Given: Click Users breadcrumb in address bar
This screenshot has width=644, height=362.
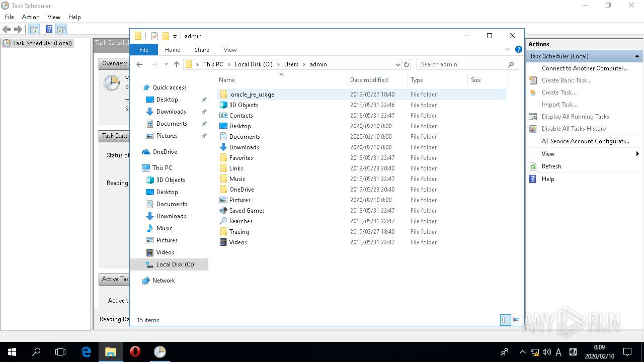Looking at the screenshot, I should [291, 64].
